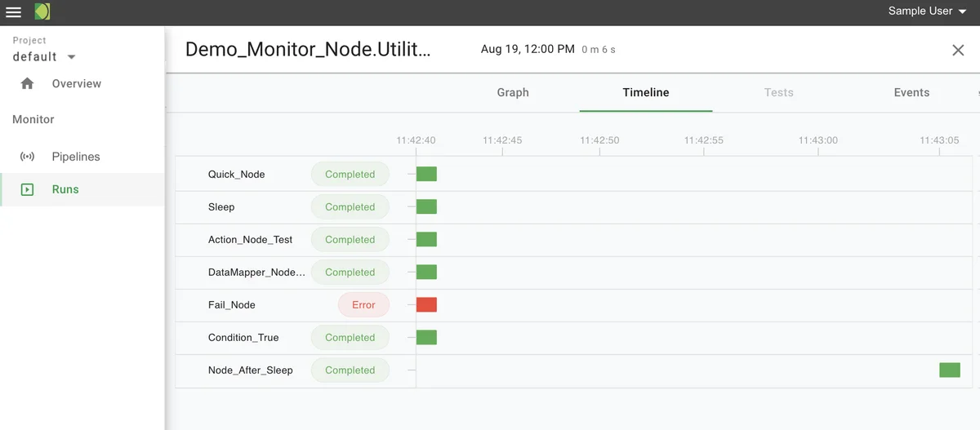Click the Quick_Node Completed status badge

pyautogui.click(x=350, y=175)
